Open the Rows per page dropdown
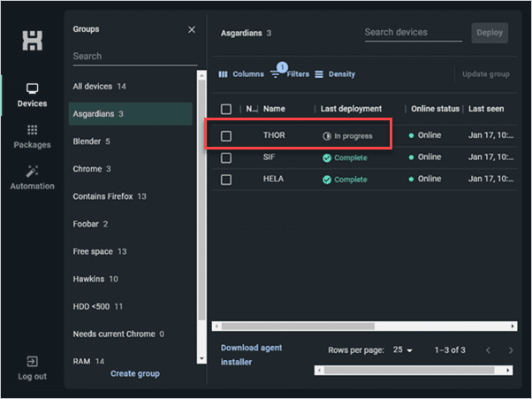This screenshot has width=532, height=399. pos(403,349)
